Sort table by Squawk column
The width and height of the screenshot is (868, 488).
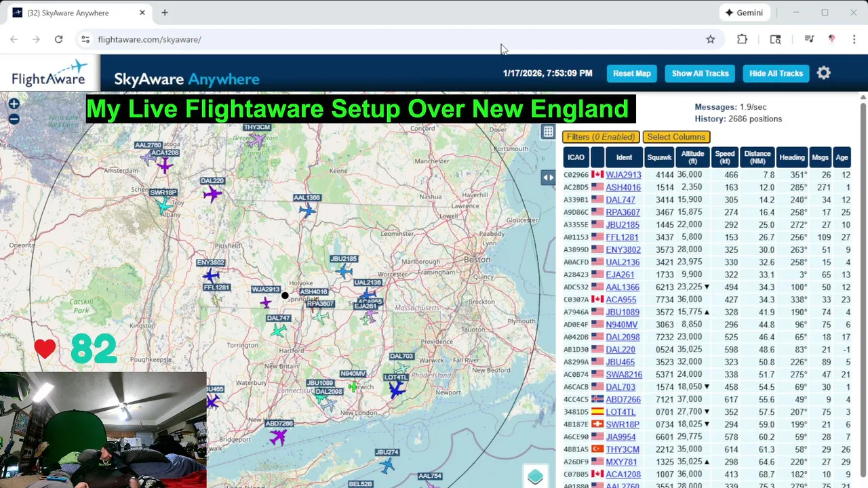pos(659,157)
